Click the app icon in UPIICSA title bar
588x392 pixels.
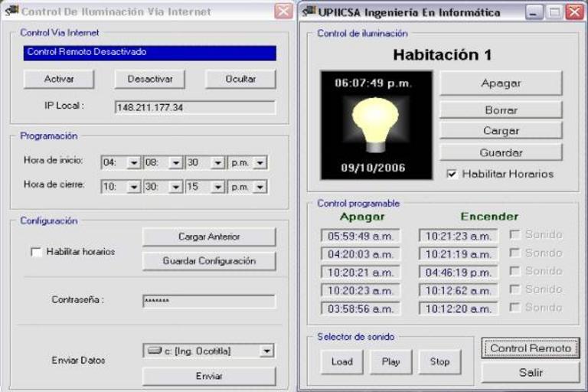pyautogui.click(x=309, y=11)
